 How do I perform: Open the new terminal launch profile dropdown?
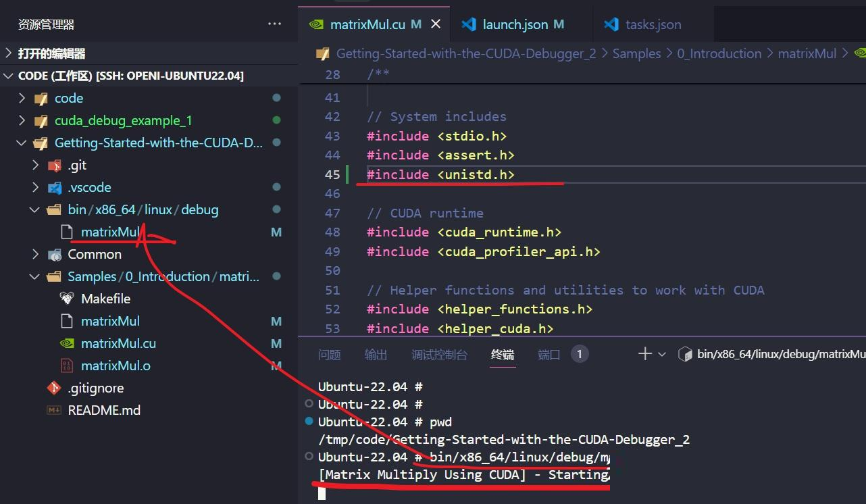[662, 354]
